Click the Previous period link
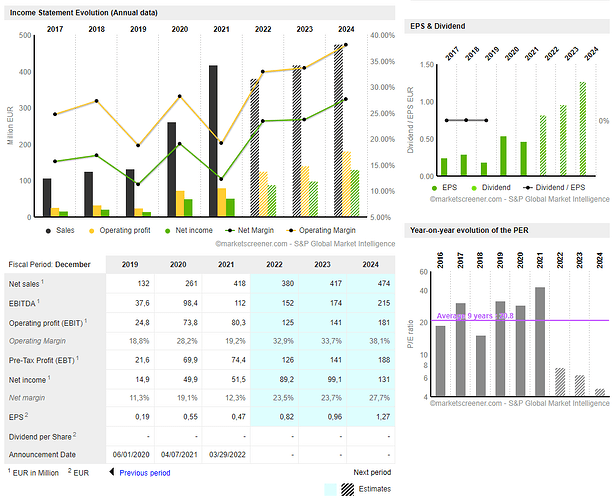614x500 pixels. click(x=145, y=473)
